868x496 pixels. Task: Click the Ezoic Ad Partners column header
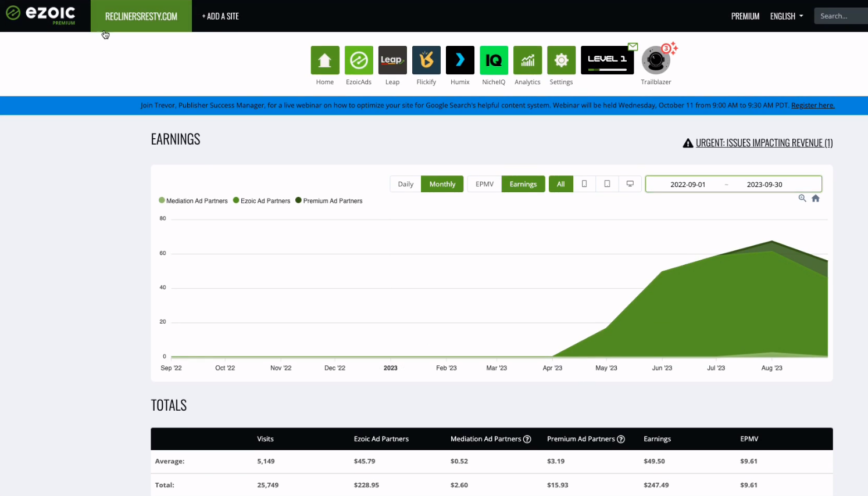click(x=381, y=439)
